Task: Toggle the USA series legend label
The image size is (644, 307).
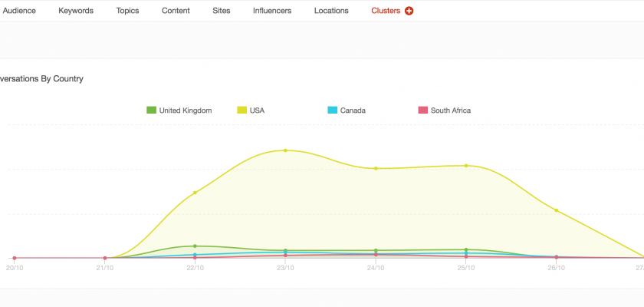Action: tap(257, 111)
